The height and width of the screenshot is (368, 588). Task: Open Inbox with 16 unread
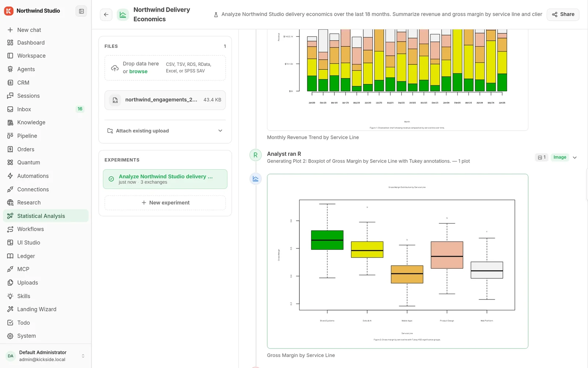coord(46,109)
